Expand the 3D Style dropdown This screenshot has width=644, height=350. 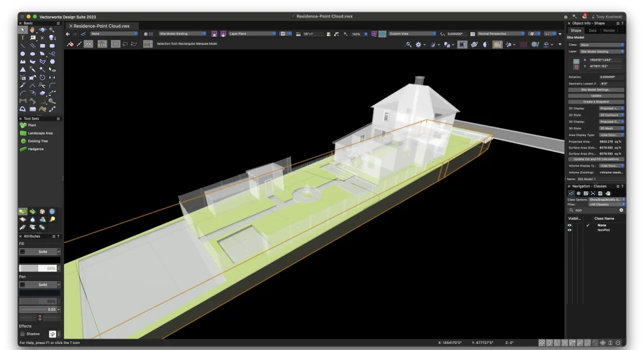611,129
